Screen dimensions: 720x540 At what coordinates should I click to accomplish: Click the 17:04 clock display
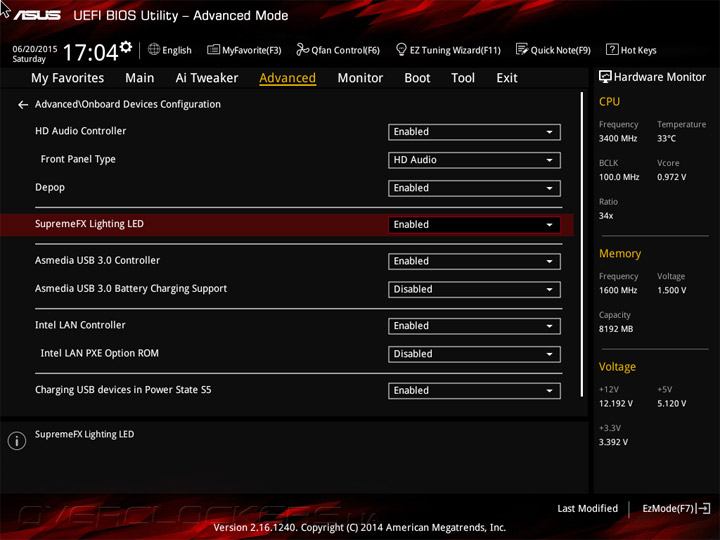pos(90,52)
